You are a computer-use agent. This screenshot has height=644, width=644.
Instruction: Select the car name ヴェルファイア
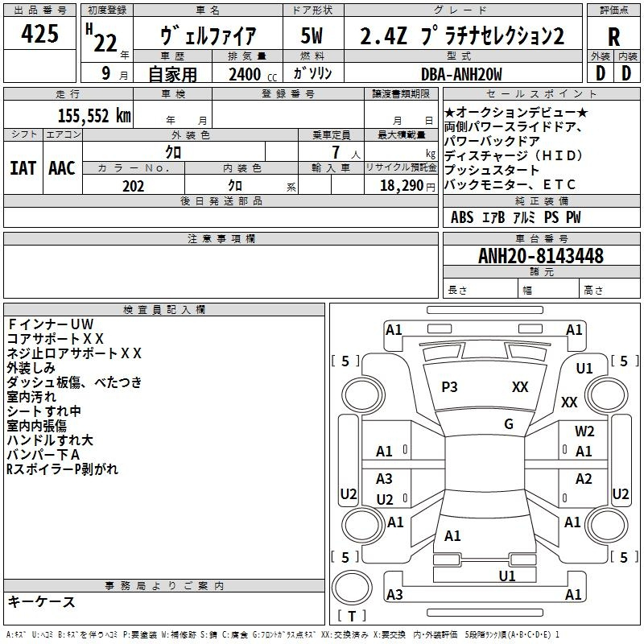(208, 35)
